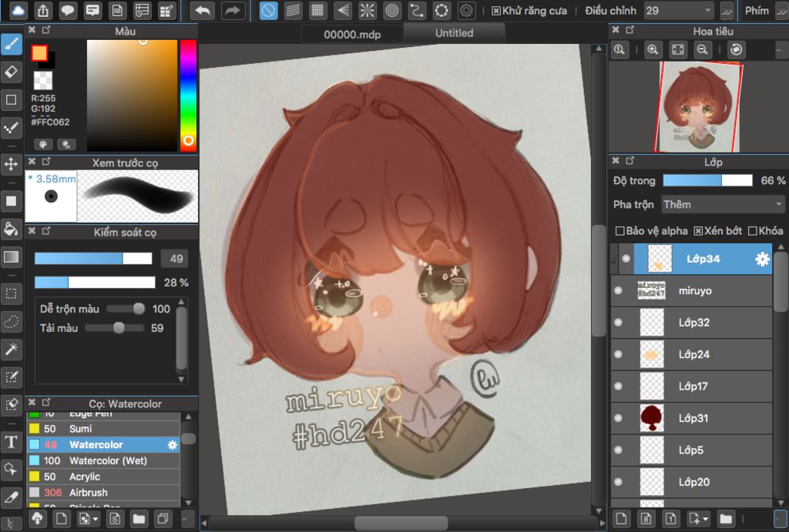The width and height of the screenshot is (789, 532).
Task: Reset rotation in Navigator panel
Action: 736,49
